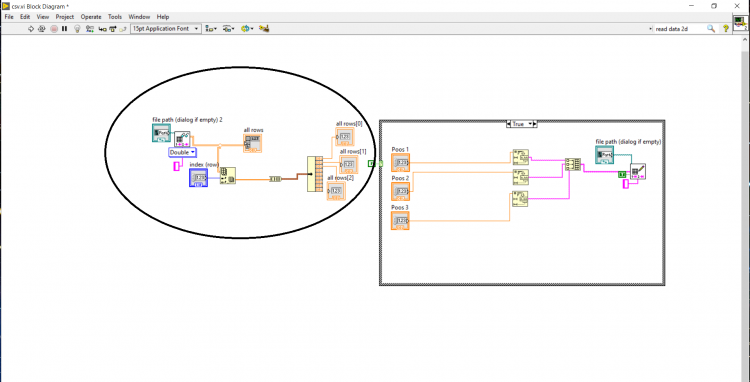The width and height of the screenshot is (750, 382).
Task: Select the Number To String node wired to Poos 2
Action: (x=520, y=177)
